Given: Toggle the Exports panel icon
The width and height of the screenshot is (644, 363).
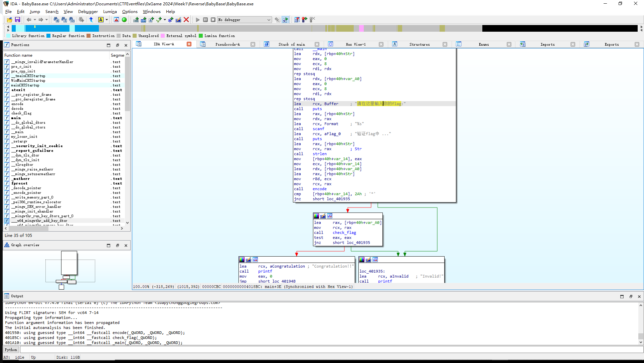Looking at the screenshot, I should [586, 44].
